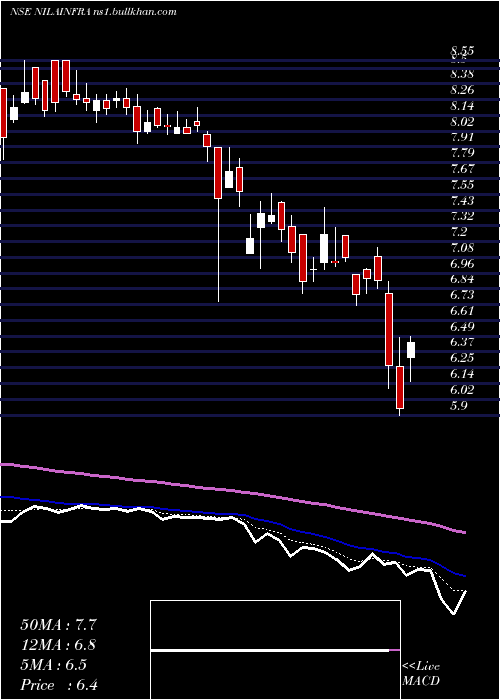Click the 7.67 price axis label

pyautogui.click(x=462, y=169)
